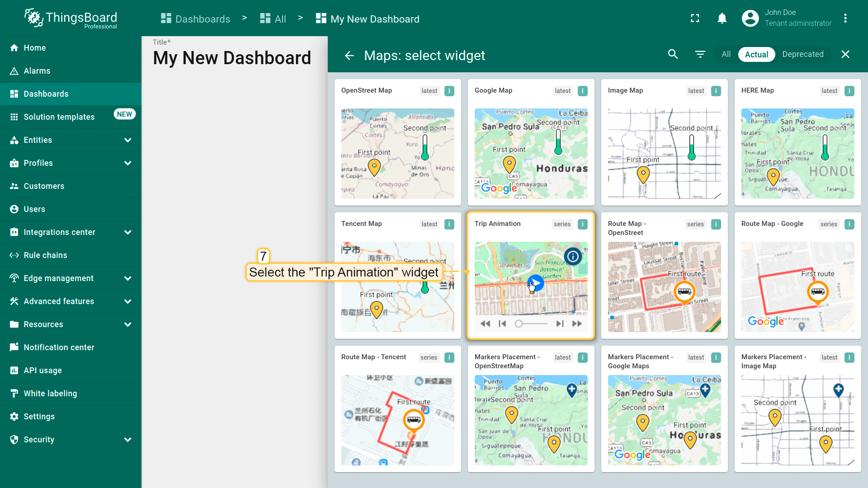Click the All breadcrumb
This screenshot has width=868, height=488.
pyautogui.click(x=273, y=19)
